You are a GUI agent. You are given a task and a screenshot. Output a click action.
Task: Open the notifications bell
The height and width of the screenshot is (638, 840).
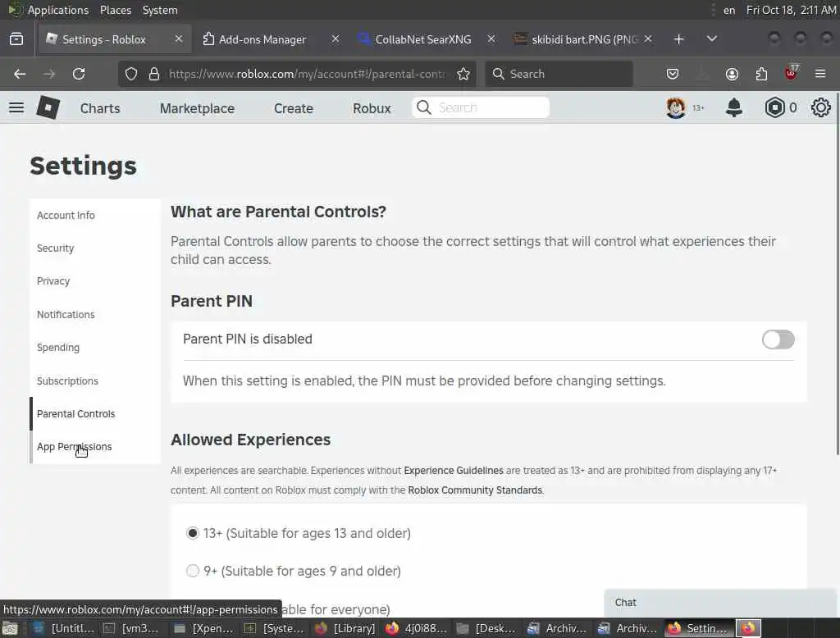pos(734,107)
